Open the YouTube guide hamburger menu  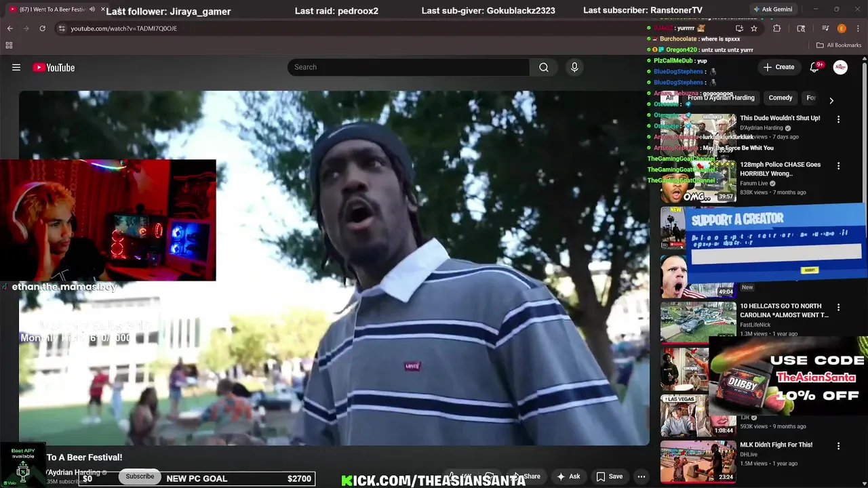pos(16,67)
